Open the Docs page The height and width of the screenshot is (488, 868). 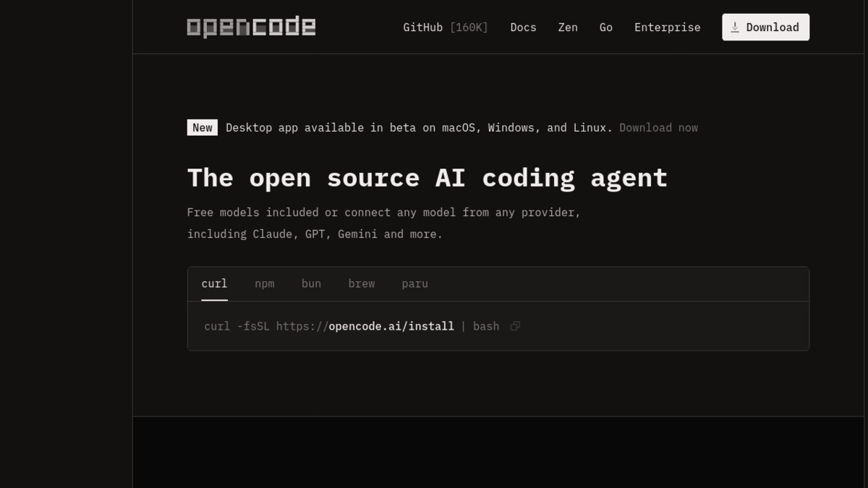[523, 27]
